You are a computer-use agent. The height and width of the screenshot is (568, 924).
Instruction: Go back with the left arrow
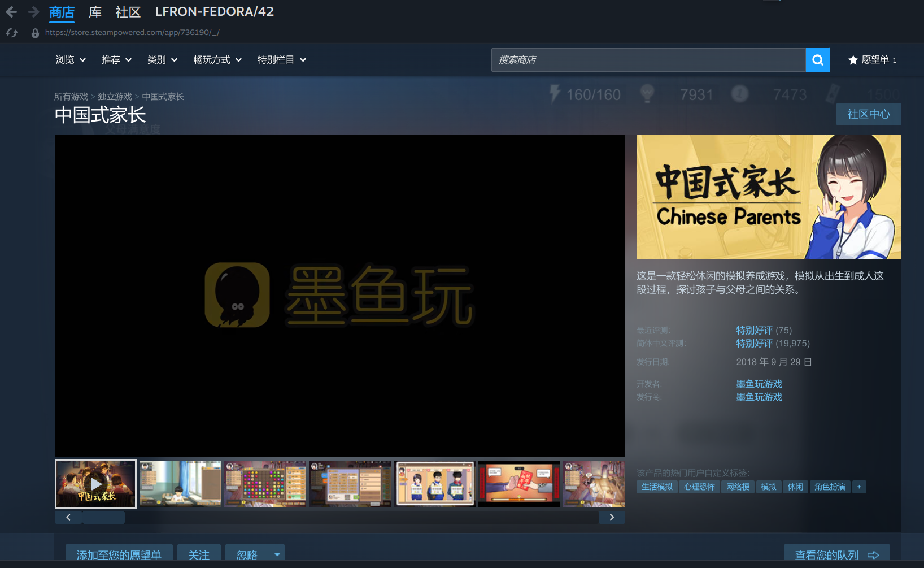pos(11,12)
